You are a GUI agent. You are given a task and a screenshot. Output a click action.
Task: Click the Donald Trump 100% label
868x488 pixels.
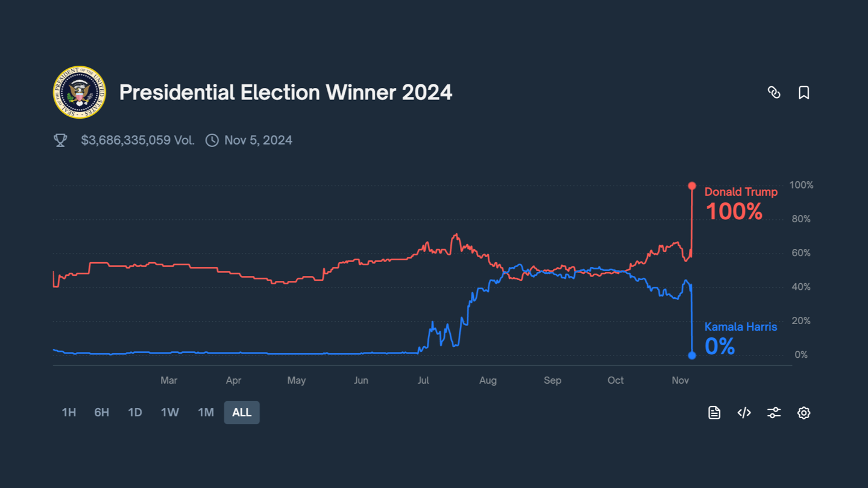pos(741,204)
